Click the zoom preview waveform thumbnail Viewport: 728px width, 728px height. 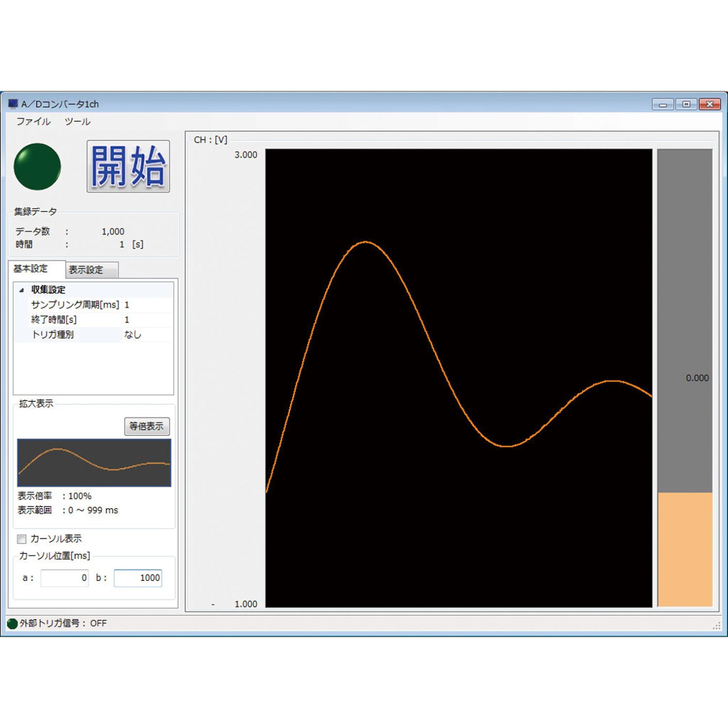tap(94, 463)
